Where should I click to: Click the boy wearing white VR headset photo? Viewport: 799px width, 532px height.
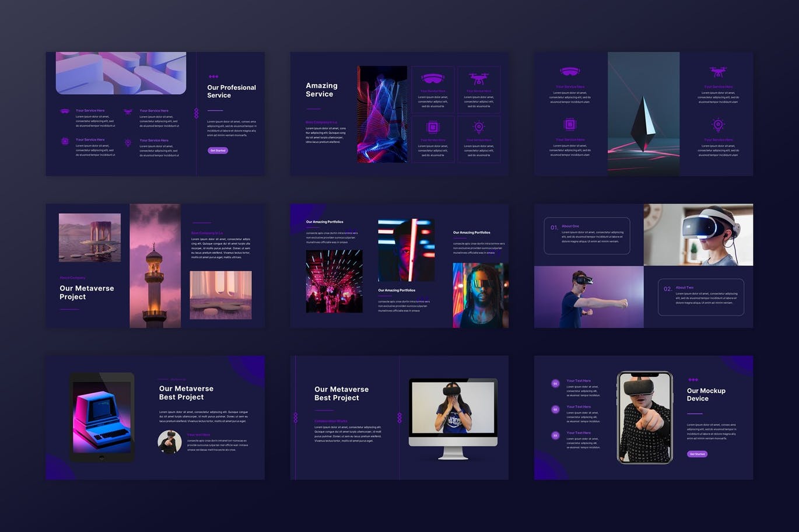[698, 235]
